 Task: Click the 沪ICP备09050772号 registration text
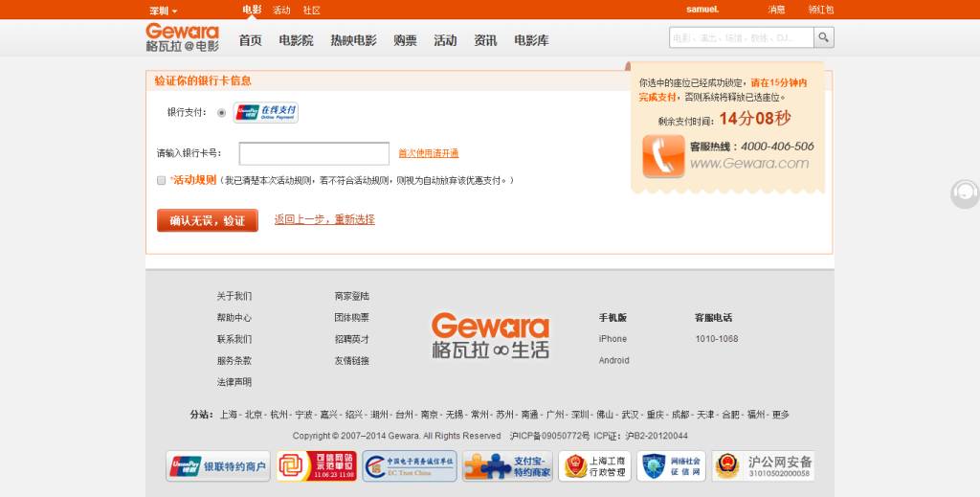[549, 436]
